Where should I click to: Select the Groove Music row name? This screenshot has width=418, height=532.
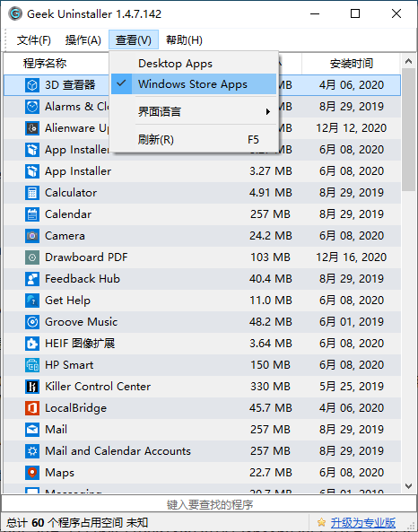pos(81,322)
